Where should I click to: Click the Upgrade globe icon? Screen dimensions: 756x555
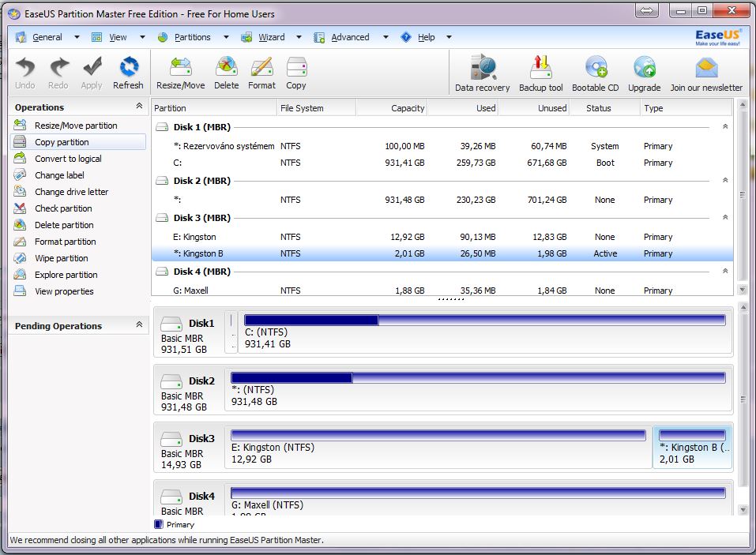coord(644,67)
